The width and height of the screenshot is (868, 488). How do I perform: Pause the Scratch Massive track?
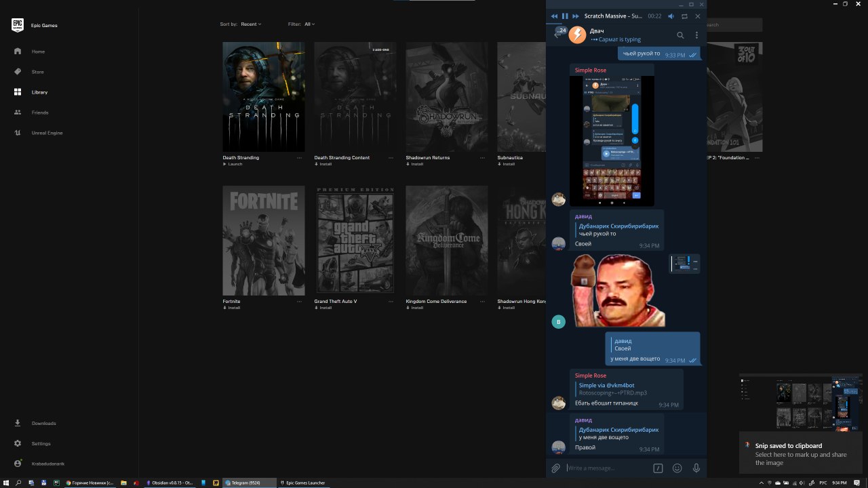tap(565, 16)
